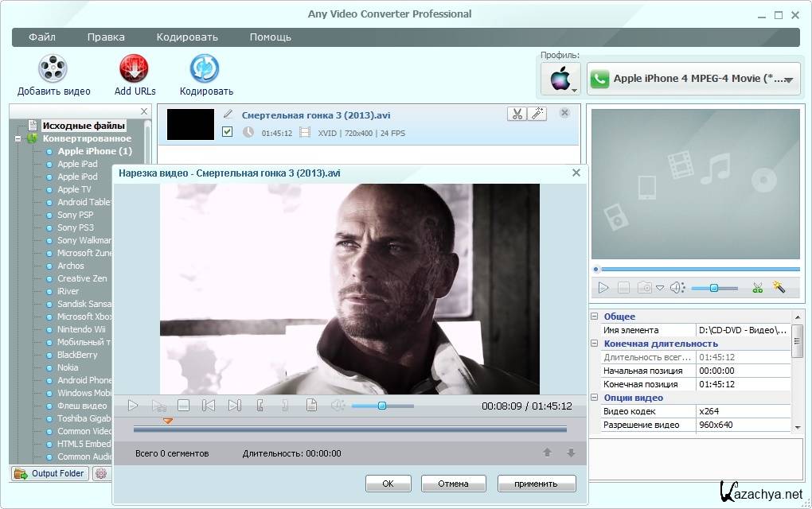812x509 pixels.
Task: Collapse the Общее properties section
Action: point(594,317)
